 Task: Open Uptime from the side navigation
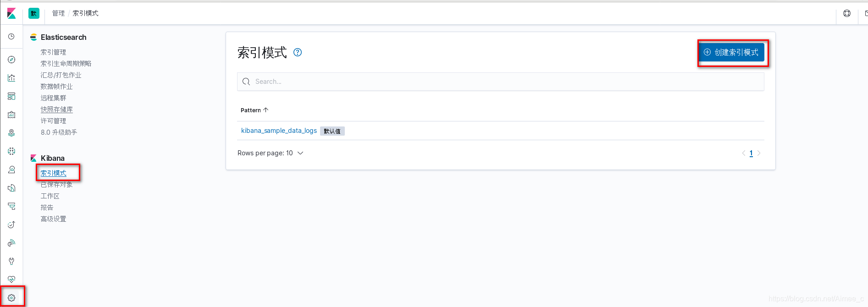click(11, 225)
